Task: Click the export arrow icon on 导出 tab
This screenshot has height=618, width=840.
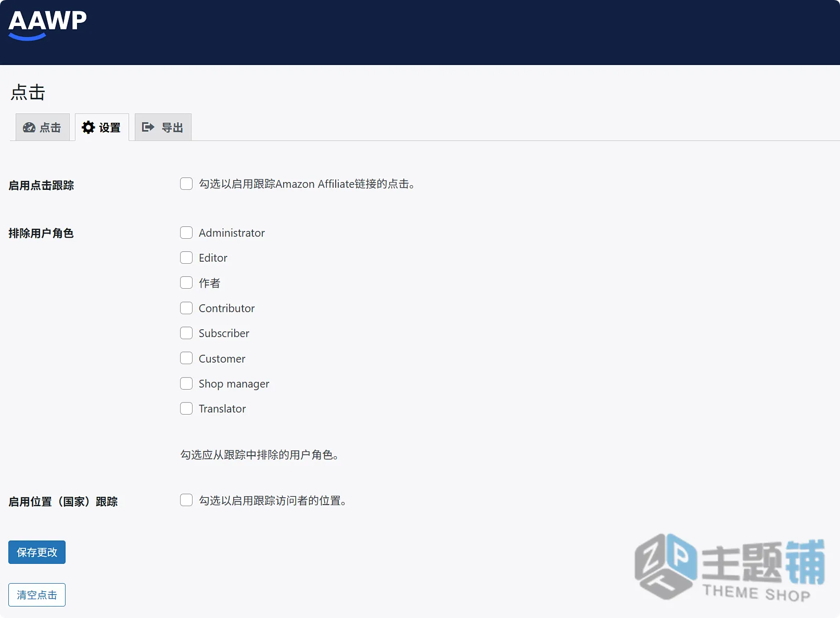Action: pyautogui.click(x=148, y=127)
